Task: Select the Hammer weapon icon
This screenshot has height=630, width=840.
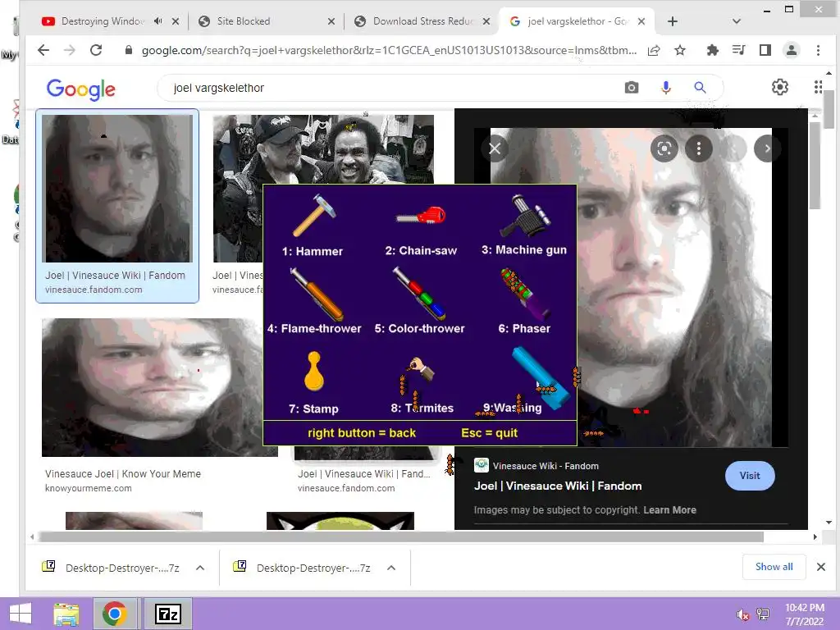Action: tap(314, 215)
